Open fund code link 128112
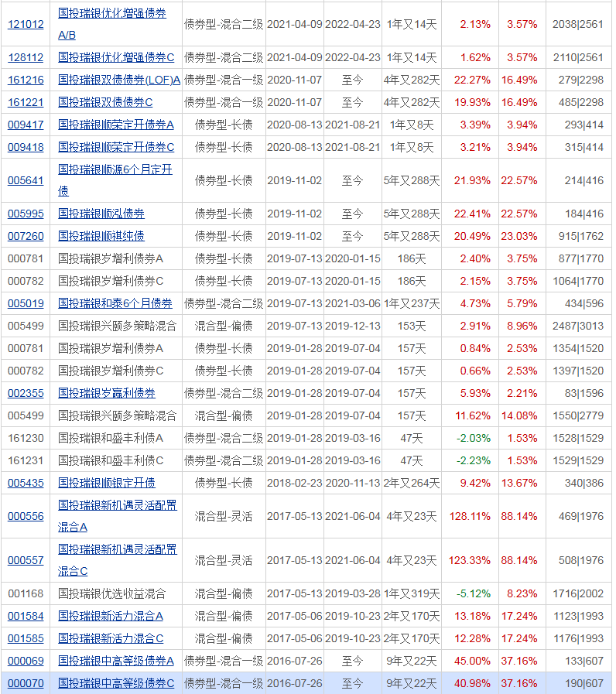 [26, 57]
